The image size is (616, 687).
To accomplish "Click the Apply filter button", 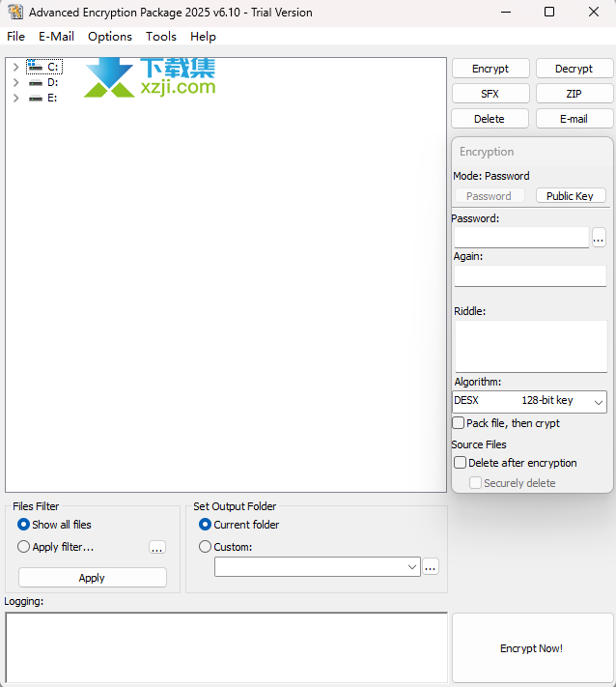I will coord(93,578).
